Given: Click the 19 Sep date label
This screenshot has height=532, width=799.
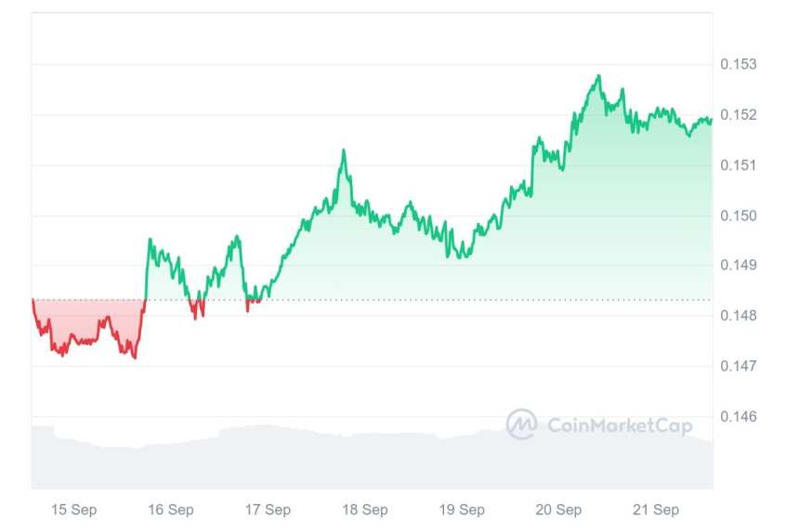Looking at the screenshot, I should [462, 510].
